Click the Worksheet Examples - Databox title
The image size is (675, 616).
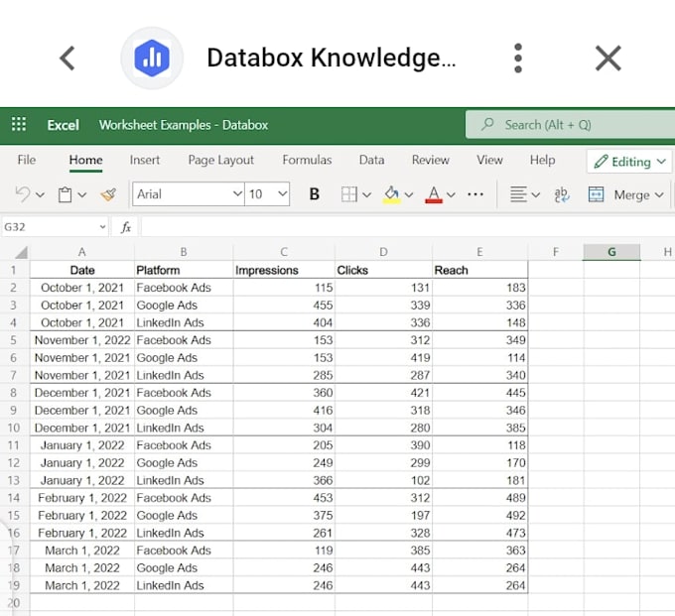(184, 125)
